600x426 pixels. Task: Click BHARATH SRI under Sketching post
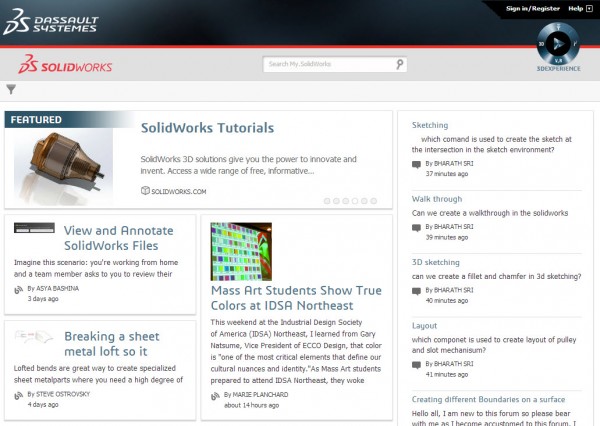point(453,163)
